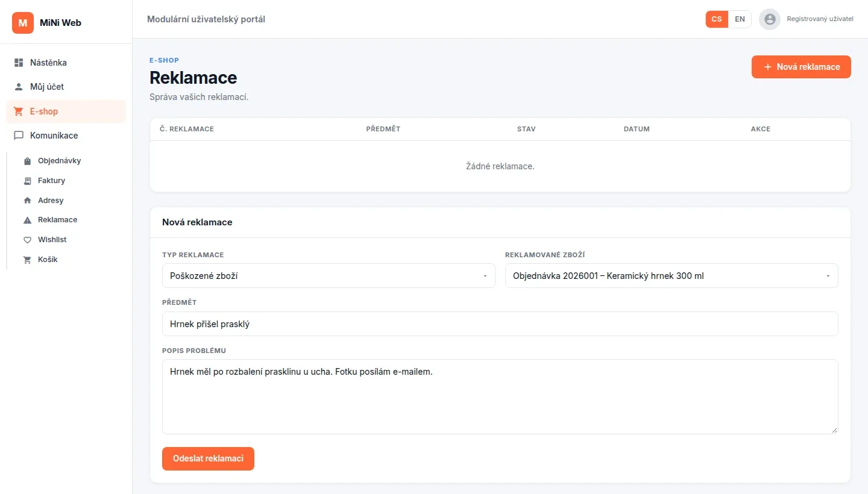Submit with Odeslat reklamaci button
The image size is (868, 494).
pos(208,458)
